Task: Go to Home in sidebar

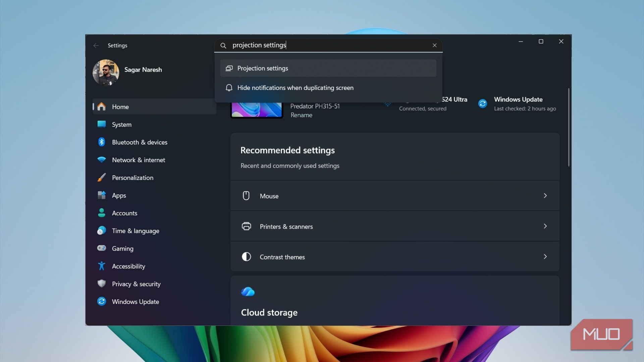Action: coord(154,107)
